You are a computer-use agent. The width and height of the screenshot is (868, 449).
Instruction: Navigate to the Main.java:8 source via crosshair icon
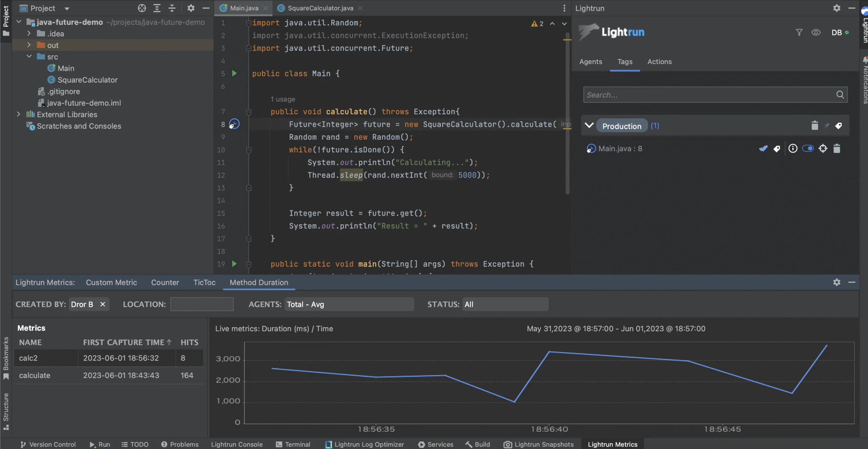pos(823,148)
